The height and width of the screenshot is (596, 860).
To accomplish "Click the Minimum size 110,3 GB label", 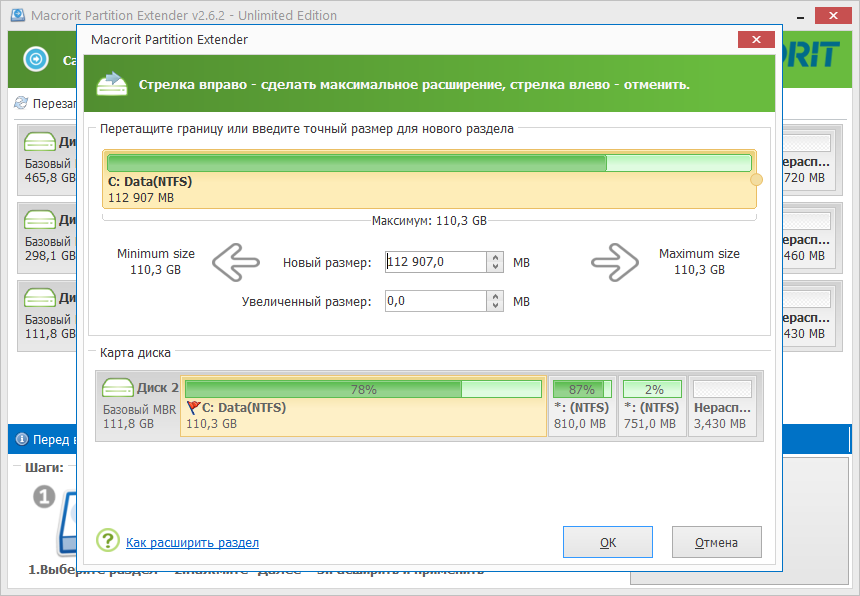I will pyautogui.click(x=156, y=262).
